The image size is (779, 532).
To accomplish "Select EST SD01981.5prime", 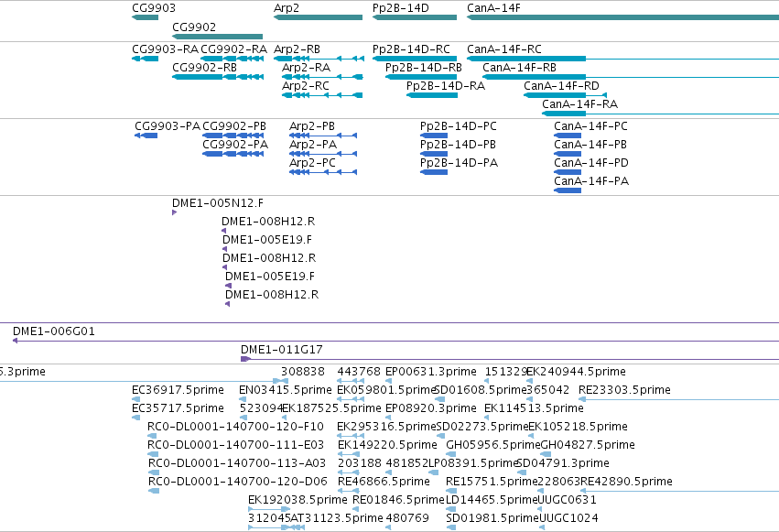I will (450, 527).
